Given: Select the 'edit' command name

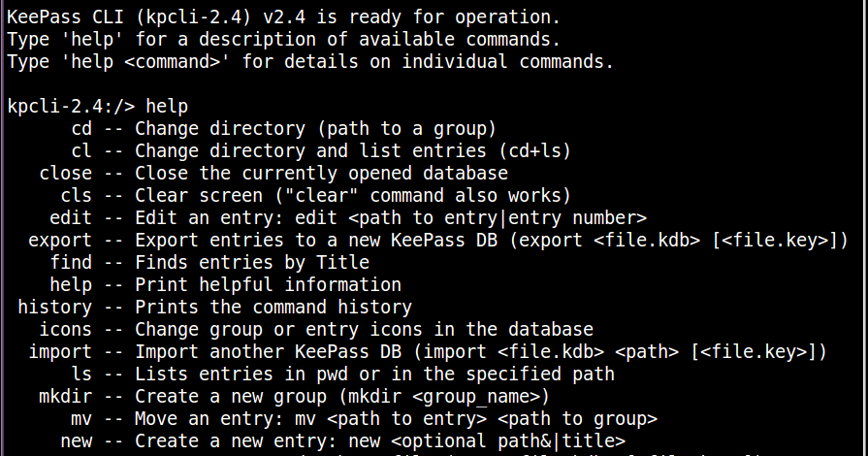Looking at the screenshot, I should [70, 217].
